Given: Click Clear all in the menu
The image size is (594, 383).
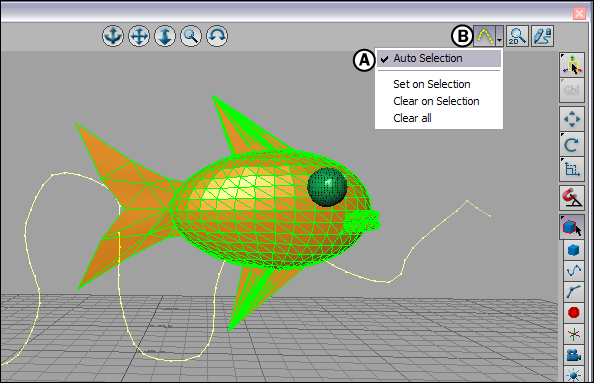Looking at the screenshot, I should (412, 118).
